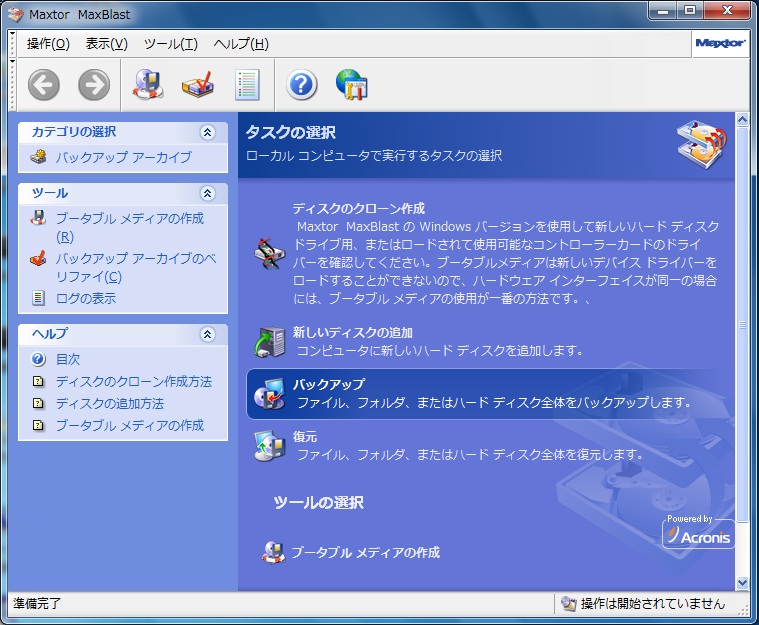Click the scrollbar down arrow
Screen dimensions: 759x625
(742, 583)
